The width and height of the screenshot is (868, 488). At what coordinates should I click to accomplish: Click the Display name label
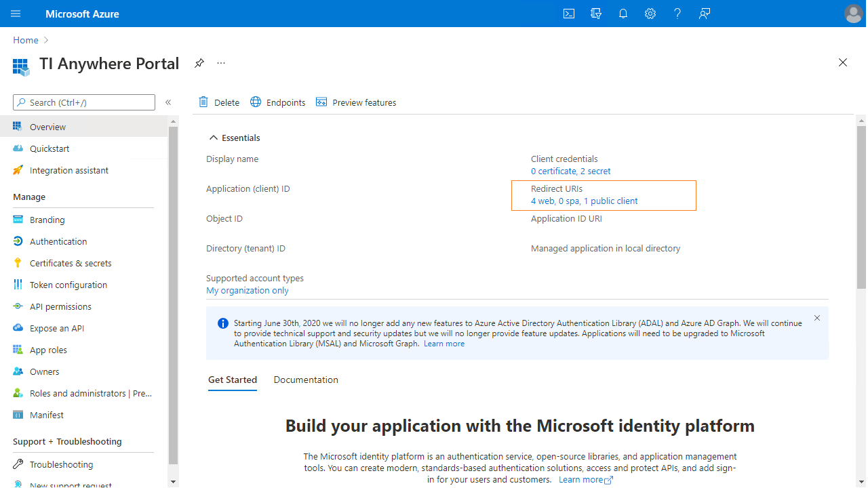(232, 159)
